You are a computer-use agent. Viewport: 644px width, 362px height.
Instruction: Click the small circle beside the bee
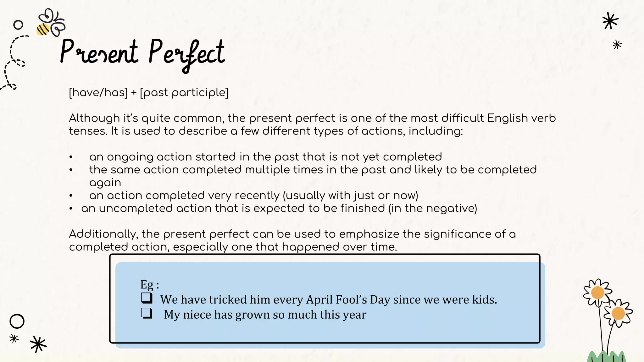click(x=19, y=25)
